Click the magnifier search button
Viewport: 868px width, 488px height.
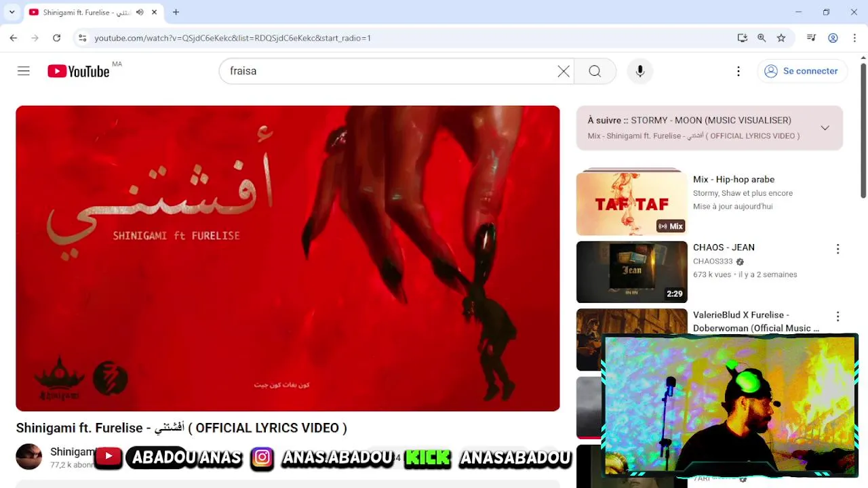click(x=595, y=71)
